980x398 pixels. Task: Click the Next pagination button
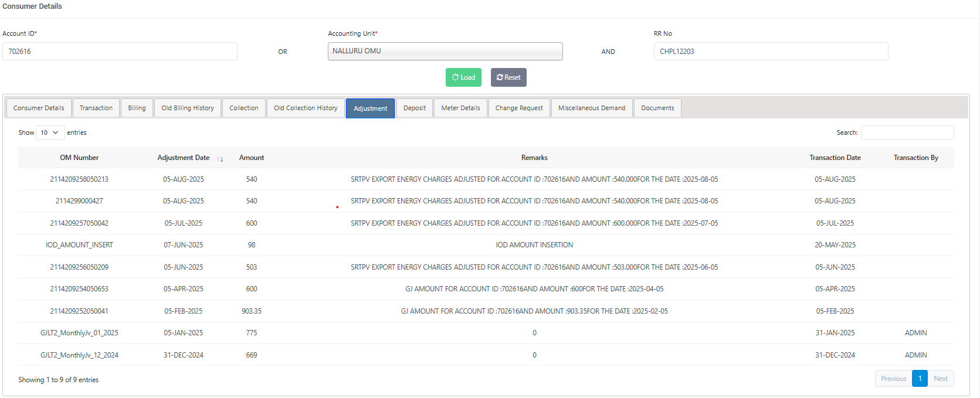click(941, 379)
